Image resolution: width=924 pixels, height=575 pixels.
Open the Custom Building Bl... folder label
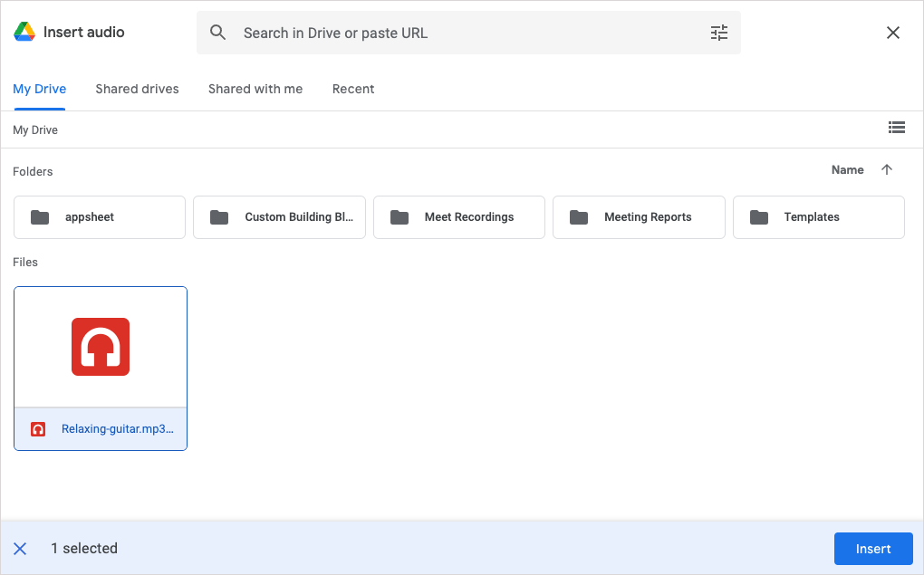[x=299, y=216]
